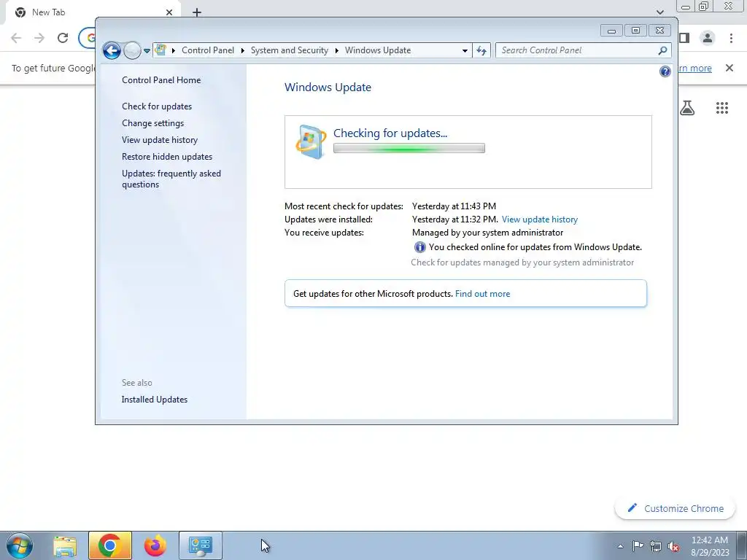Click the Windows Update shield icon
The width and height of the screenshot is (747, 560).
click(x=311, y=141)
